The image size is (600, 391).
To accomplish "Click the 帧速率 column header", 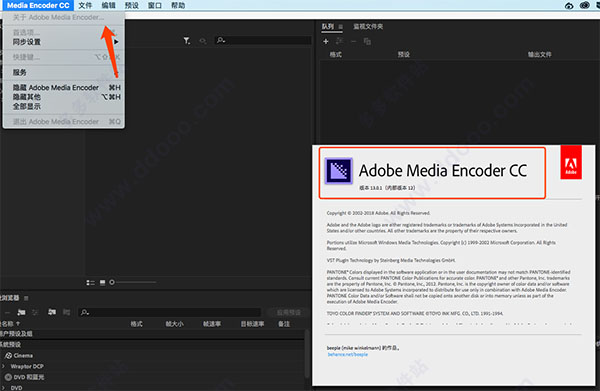I will point(212,324).
